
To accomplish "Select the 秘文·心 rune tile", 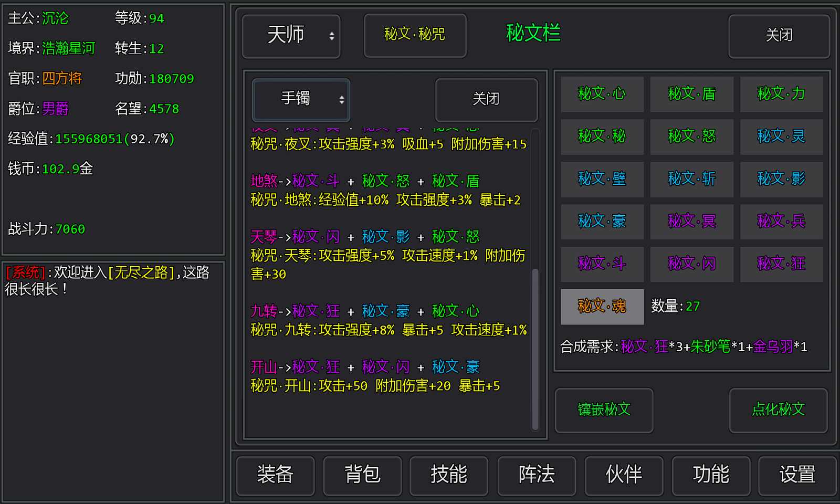I will point(602,94).
